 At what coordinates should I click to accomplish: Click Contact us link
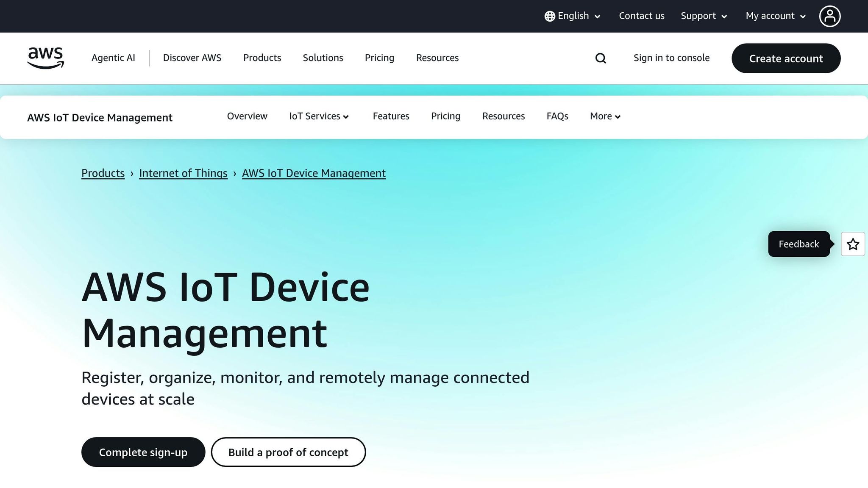click(x=641, y=16)
